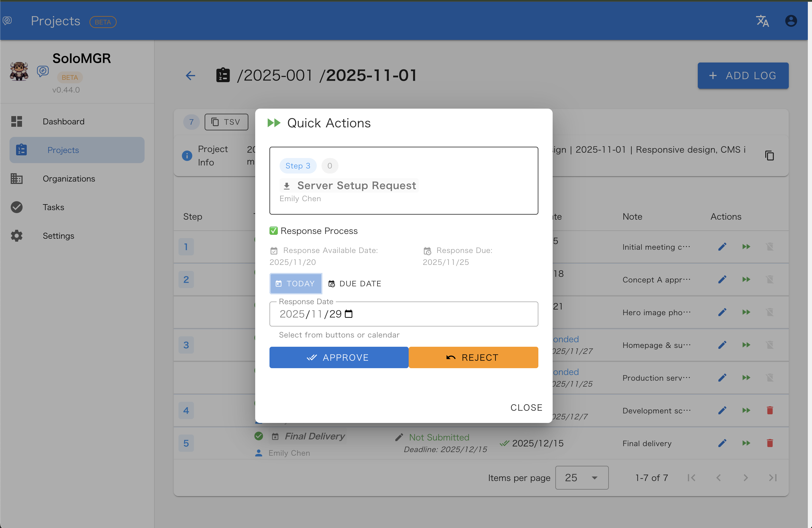Image resolution: width=812 pixels, height=528 pixels.
Task: Go to next page of logs
Action: coord(745,477)
